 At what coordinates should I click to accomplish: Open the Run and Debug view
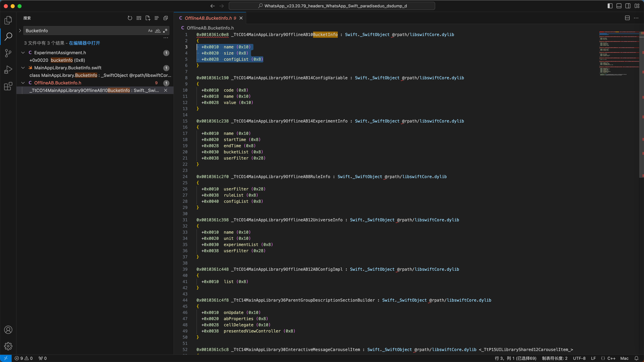point(8,69)
